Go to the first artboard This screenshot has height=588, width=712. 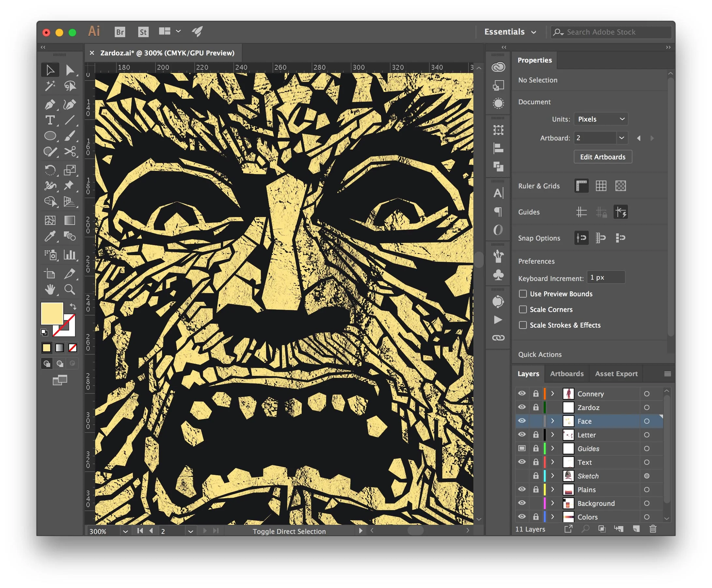[x=140, y=531]
